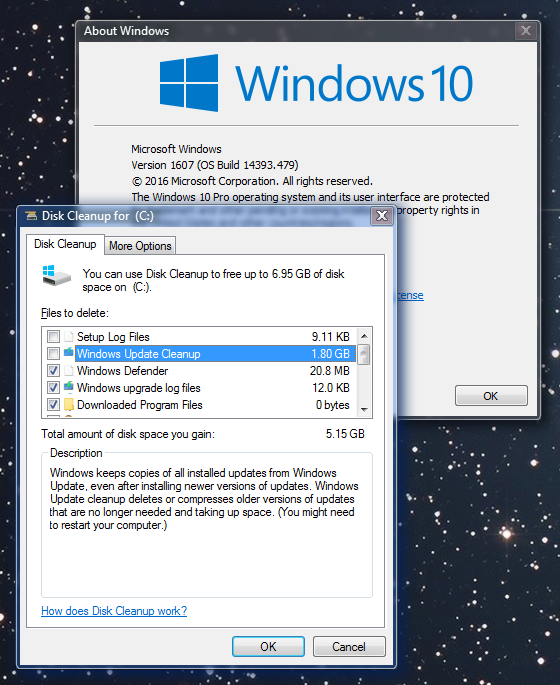Click the file list scroll down arrow

tap(364, 409)
